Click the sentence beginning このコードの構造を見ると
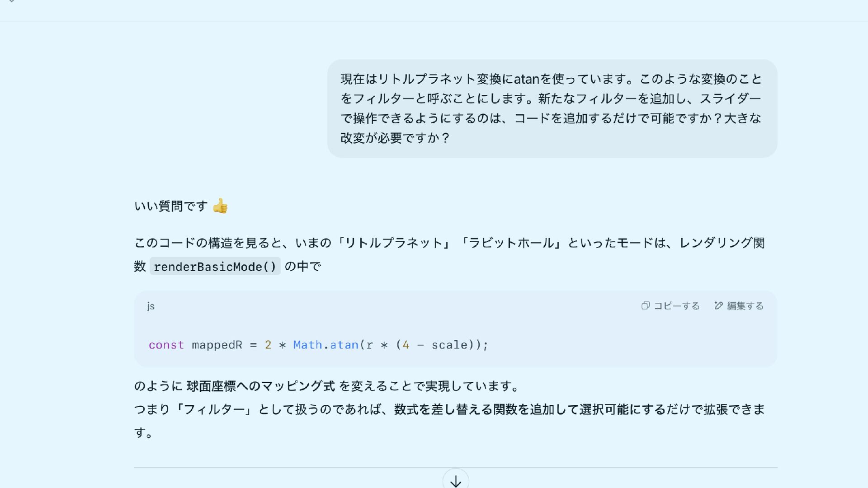Viewport: 868px width, 488px height. (x=449, y=254)
